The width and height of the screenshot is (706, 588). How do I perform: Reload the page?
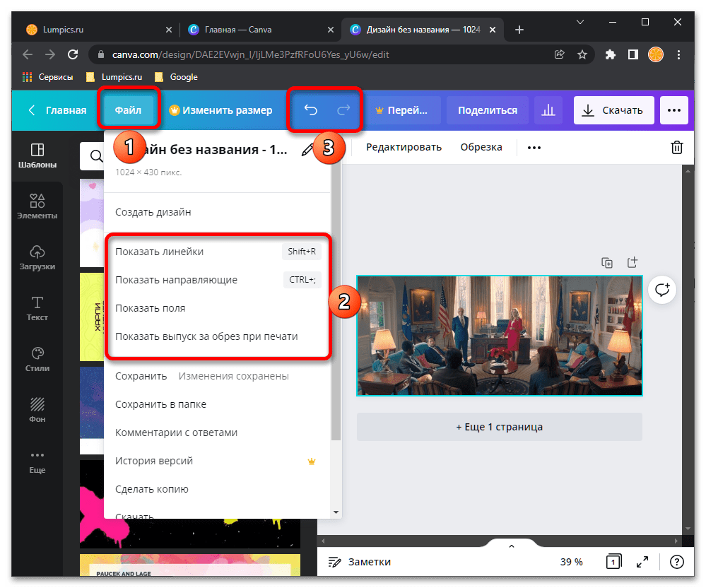pos(73,54)
